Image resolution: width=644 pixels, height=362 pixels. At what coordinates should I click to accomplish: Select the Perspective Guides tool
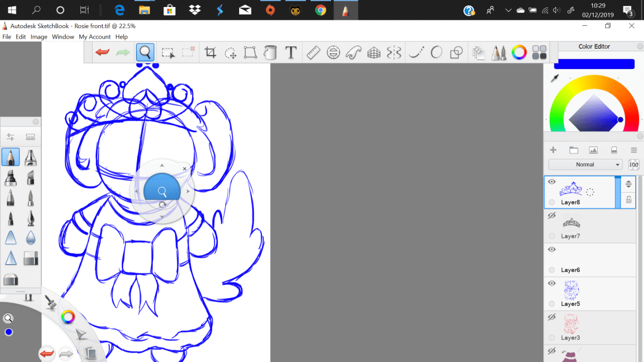tap(374, 53)
